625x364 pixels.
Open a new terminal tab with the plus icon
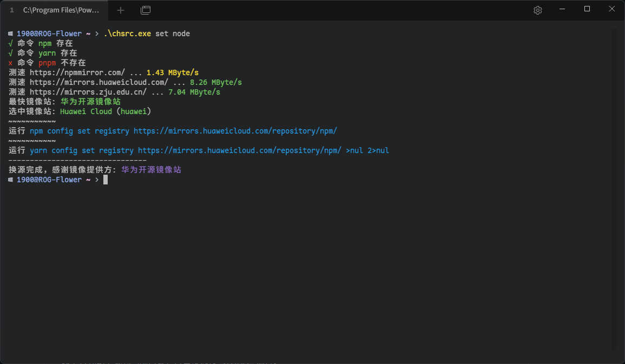tap(120, 10)
